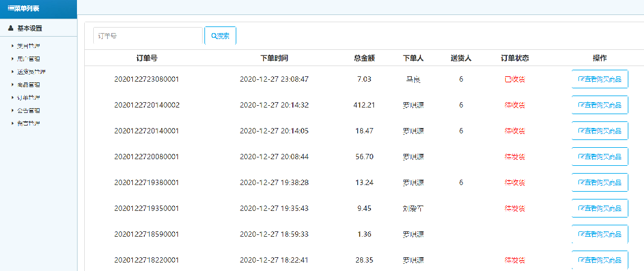Click the orderer name in the 9.45 row
644x271 pixels.
pos(413,209)
